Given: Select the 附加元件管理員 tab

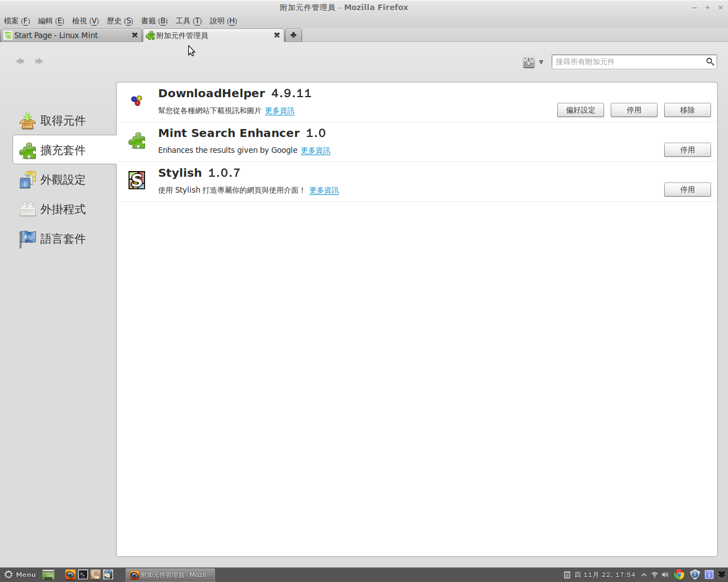Looking at the screenshot, I should click(213, 35).
